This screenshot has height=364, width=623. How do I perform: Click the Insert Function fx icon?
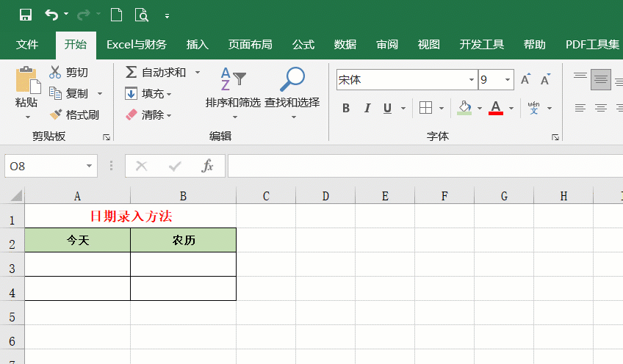[208, 166]
